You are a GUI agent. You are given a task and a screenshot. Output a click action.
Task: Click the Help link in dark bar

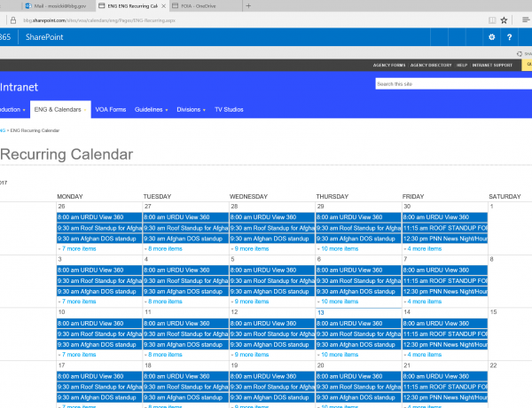(x=462, y=65)
